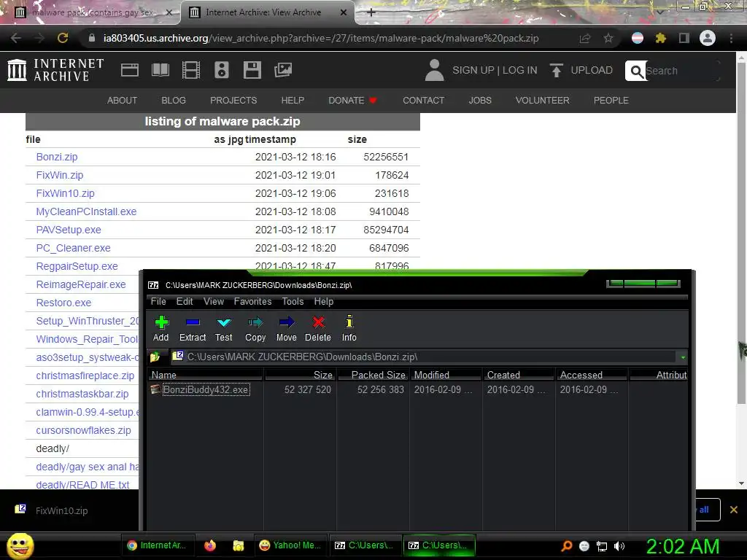Open the FixWin.zip link
747x560 pixels.
[x=60, y=175]
